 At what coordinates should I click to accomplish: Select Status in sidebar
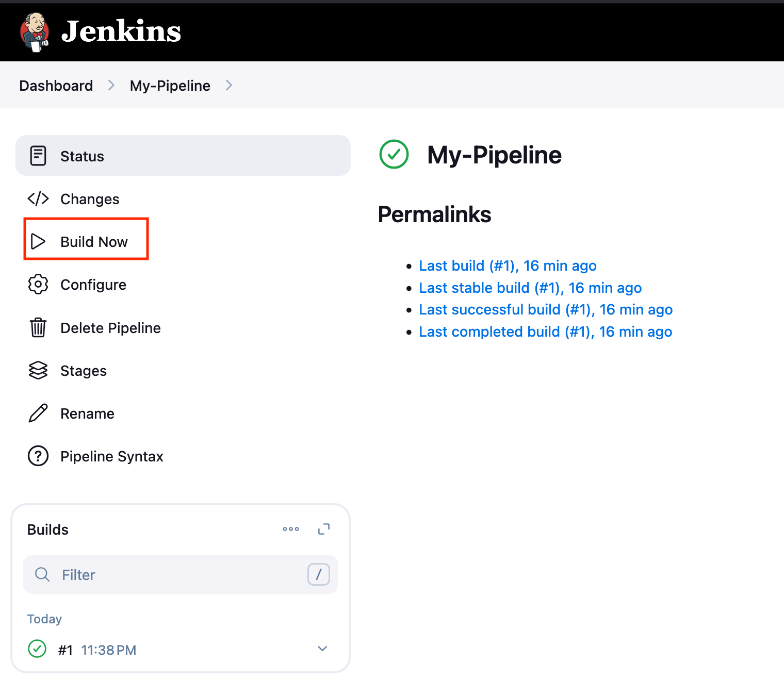183,156
